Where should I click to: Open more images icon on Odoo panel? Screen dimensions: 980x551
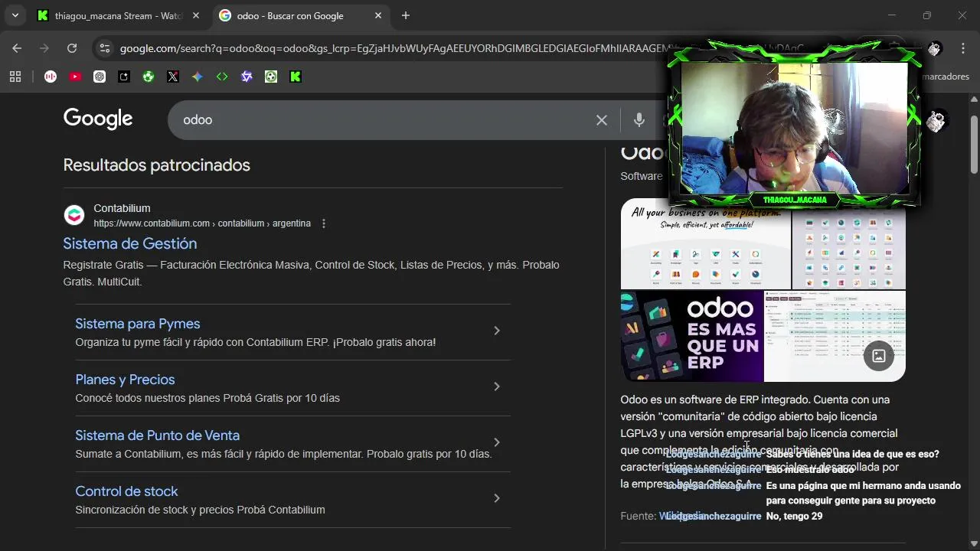pyautogui.click(x=879, y=356)
